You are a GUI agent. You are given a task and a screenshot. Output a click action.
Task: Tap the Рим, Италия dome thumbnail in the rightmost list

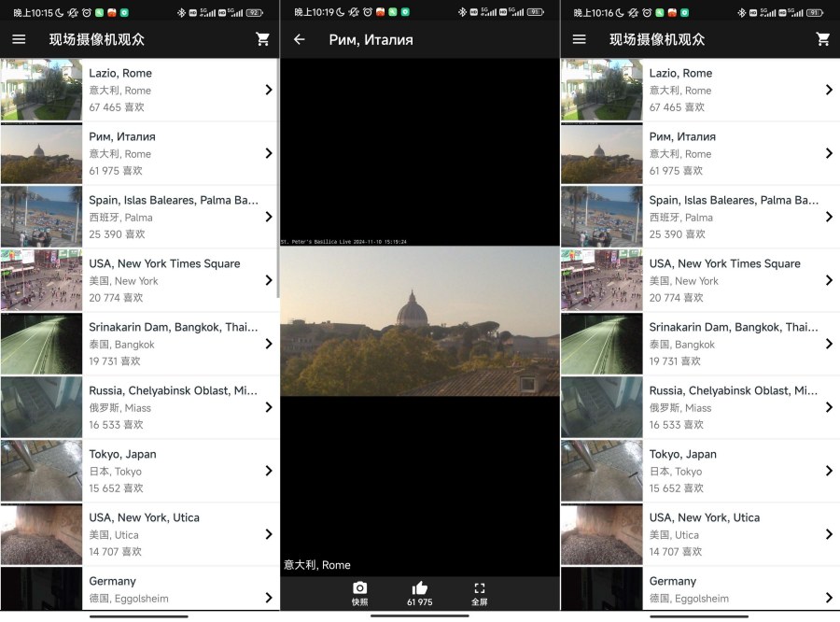[x=601, y=153]
